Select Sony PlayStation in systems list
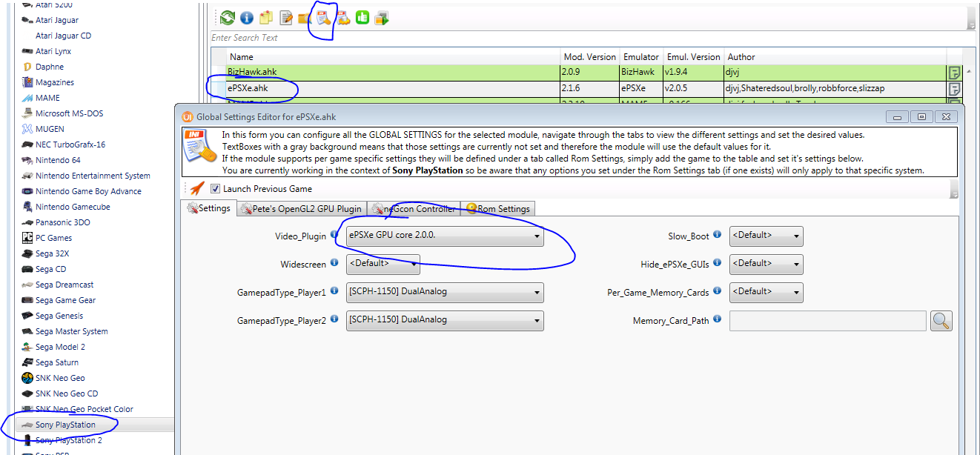 pos(65,425)
